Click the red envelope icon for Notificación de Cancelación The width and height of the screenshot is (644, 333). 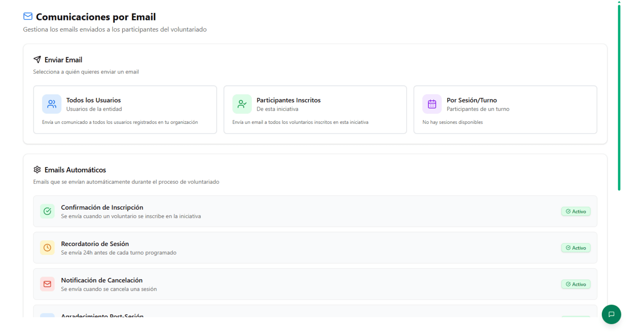(47, 284)
